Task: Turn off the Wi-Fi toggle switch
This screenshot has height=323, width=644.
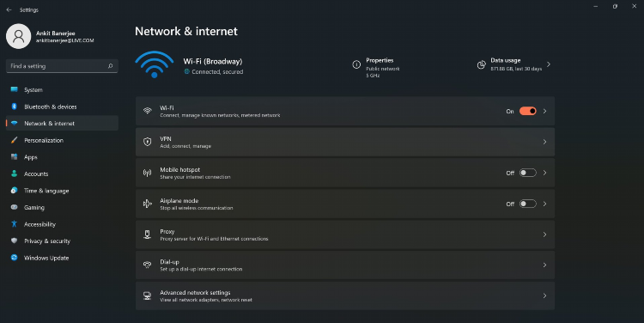Action: [x=528, y=111]
